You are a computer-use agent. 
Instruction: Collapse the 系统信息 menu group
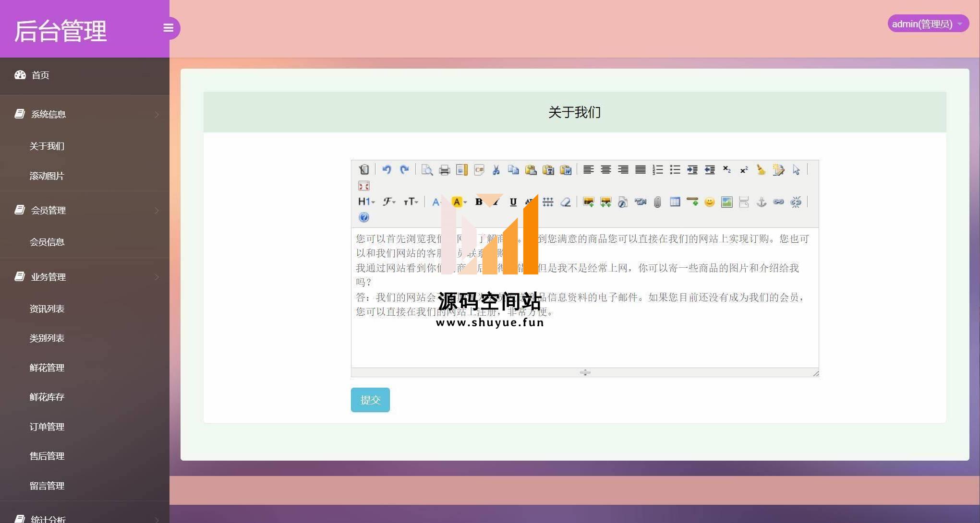(85, 114)
